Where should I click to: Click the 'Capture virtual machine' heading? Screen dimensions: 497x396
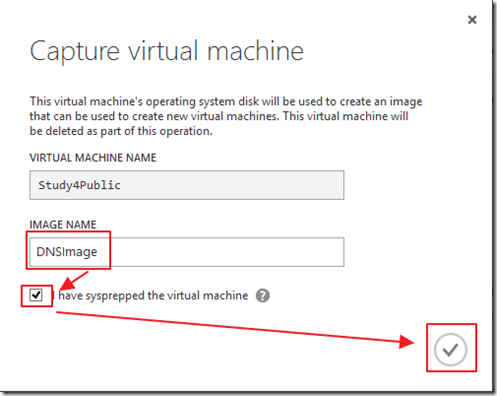[167, 51]
